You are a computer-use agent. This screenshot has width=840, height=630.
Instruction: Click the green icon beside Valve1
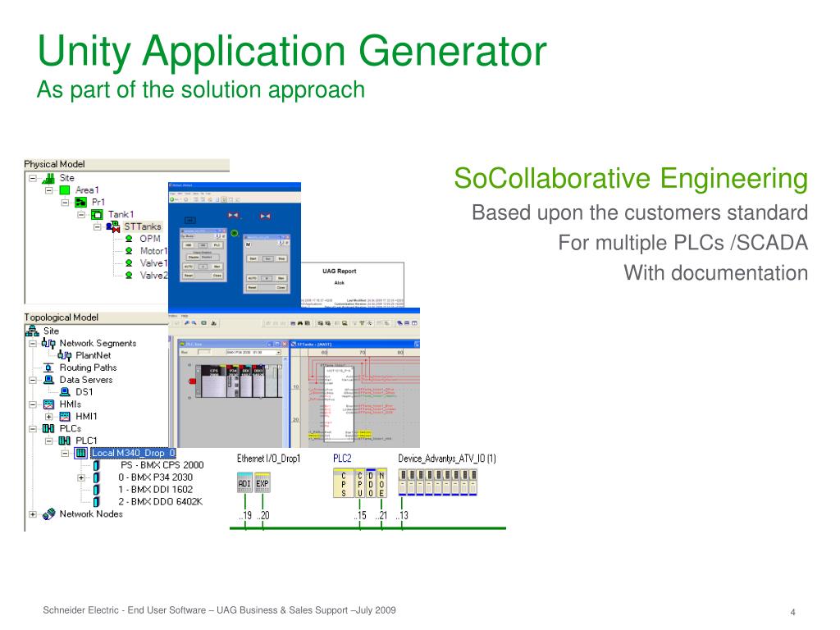click(129, 263)
